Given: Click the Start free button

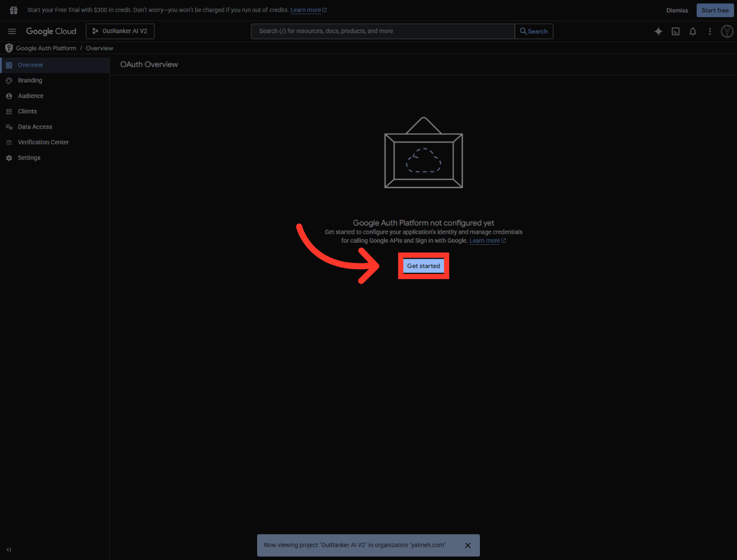Looking at the screenshot, I should [715, 10].
